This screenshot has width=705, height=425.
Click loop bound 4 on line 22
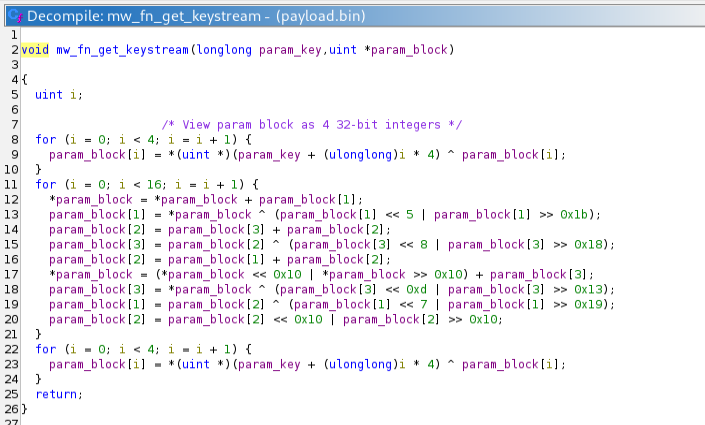150,349
